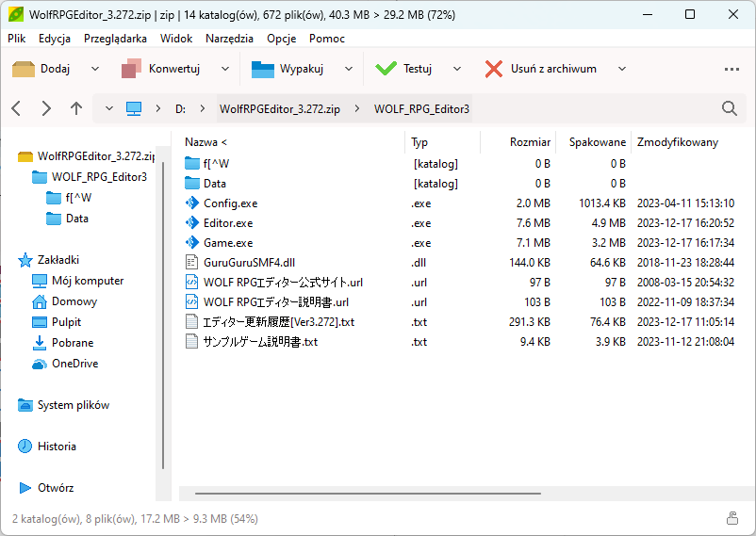Screen dimensions: 756x536
Task: Expand the Usuń z archiwum dropdown arrow
Action: tap(622, 69)
